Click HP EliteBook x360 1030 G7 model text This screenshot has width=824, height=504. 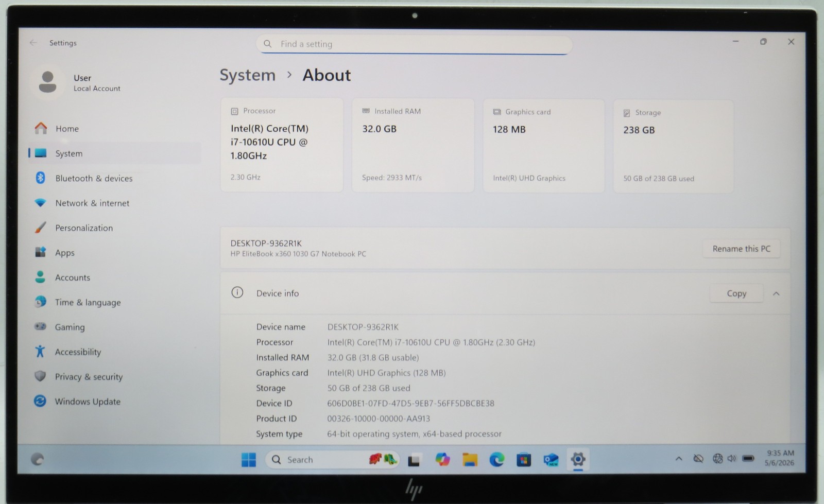(x=298, y=254)
